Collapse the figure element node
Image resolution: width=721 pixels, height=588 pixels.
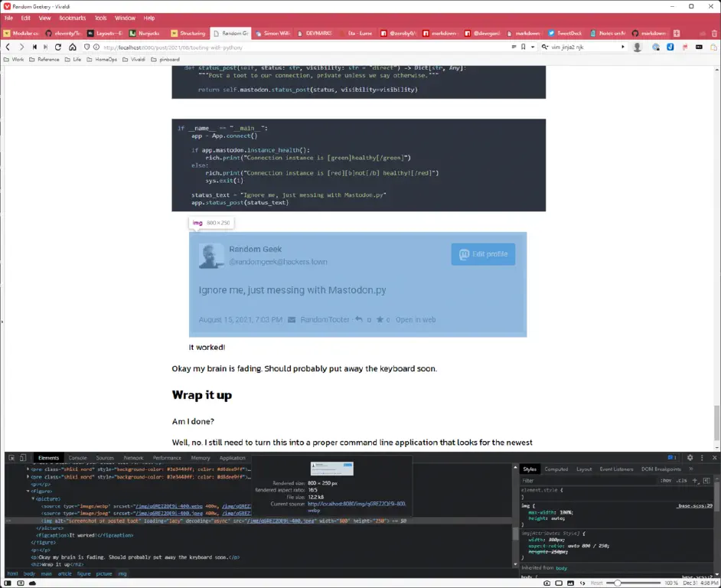coord(28,492)
